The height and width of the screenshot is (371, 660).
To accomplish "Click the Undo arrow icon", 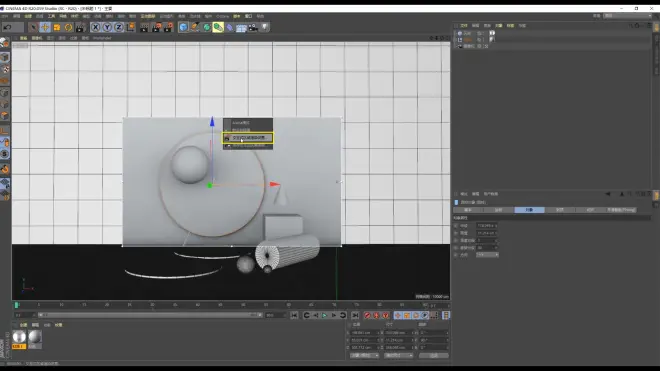I will pyautogui.click(x=8, y=27).
